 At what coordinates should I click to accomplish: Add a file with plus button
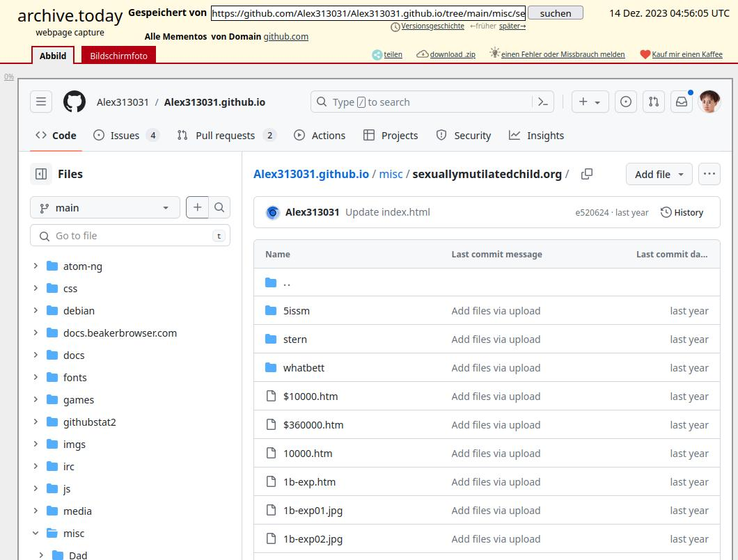tap(197, 207)
